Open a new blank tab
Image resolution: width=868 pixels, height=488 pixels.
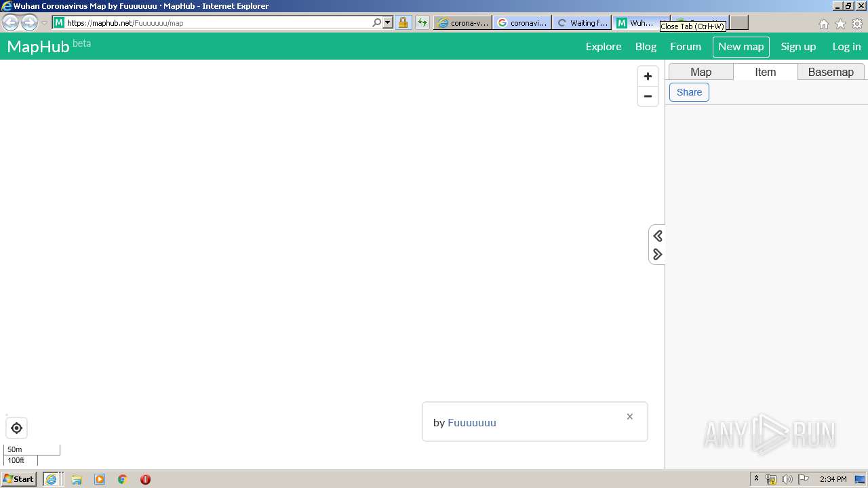point(739,22)
